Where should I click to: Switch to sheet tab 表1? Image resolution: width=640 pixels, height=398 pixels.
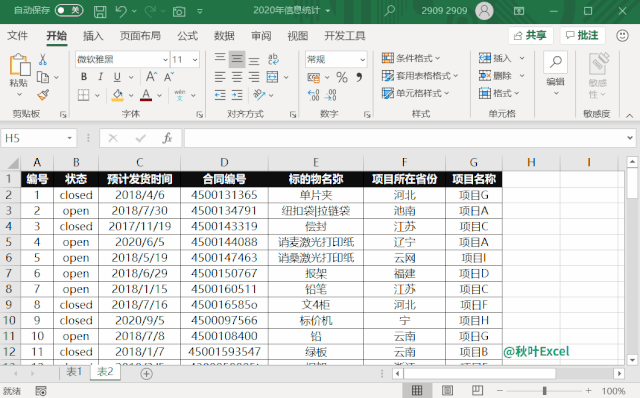click(74, 372)
